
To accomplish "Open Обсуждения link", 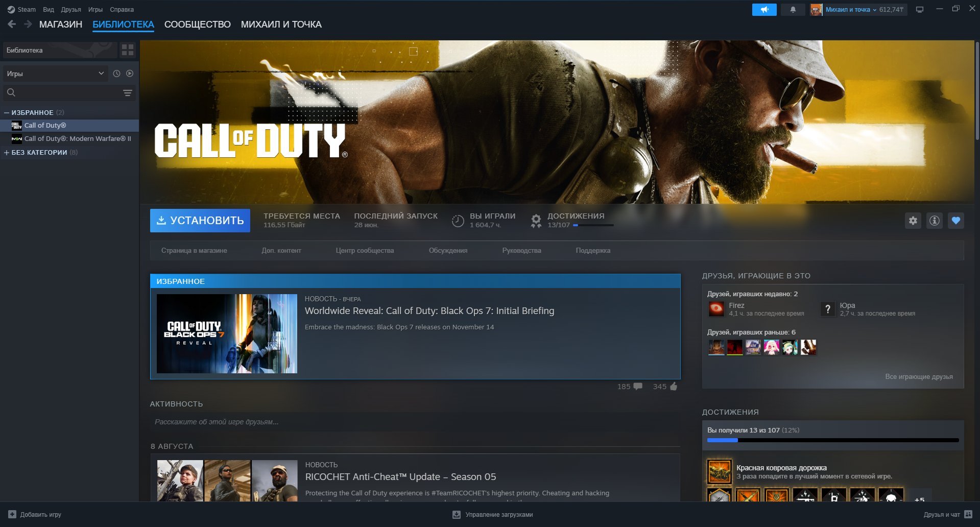I will [x=448, y=251].
